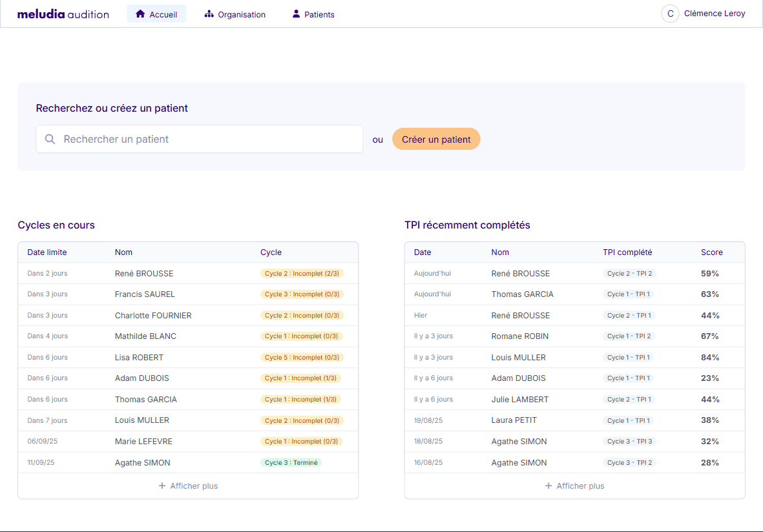
Task: Open Louis MULLER's 84% TPI result row
Action: (518, 358)
